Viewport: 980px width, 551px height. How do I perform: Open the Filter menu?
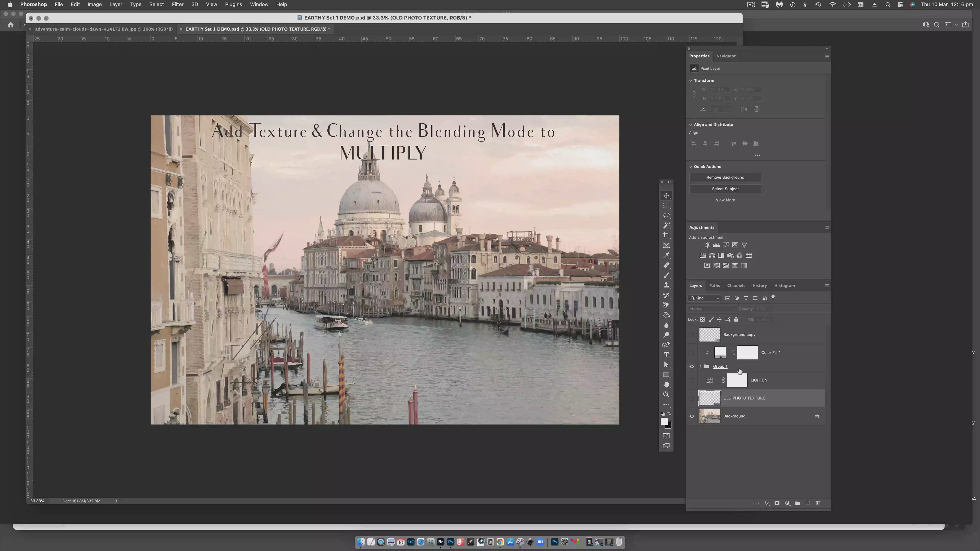click(177, 5)
